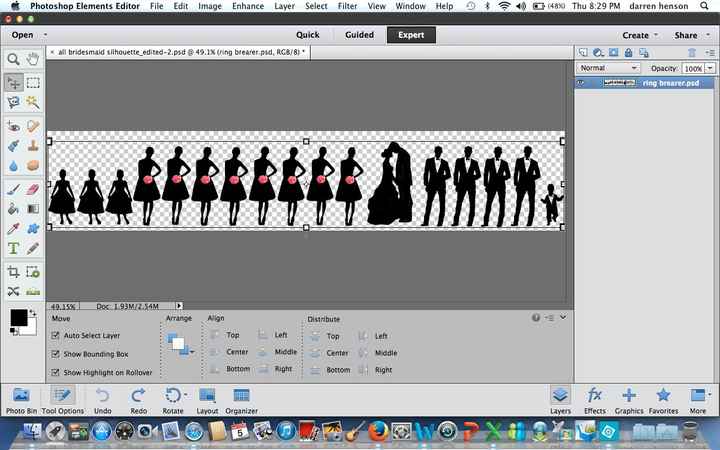Screen dimensions: 720x450
Task: Click the Undo button
Action: tap(103, 400)
